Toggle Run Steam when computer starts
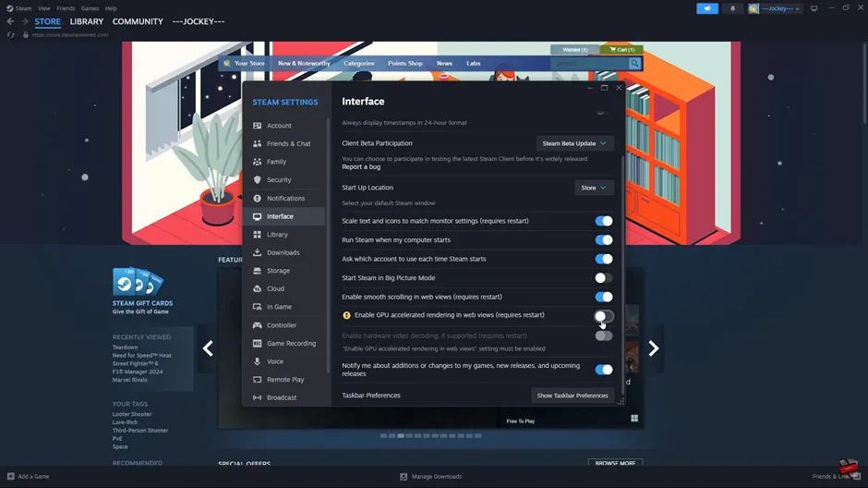The width and height of the screenshot is (868, 488). 603,240
